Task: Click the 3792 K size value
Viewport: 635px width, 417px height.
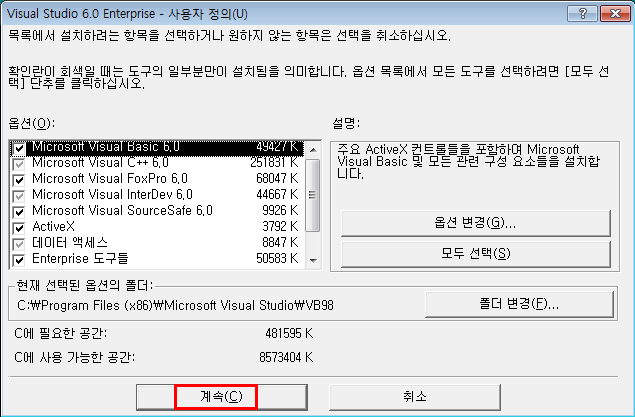Action: tap(280, 227)
